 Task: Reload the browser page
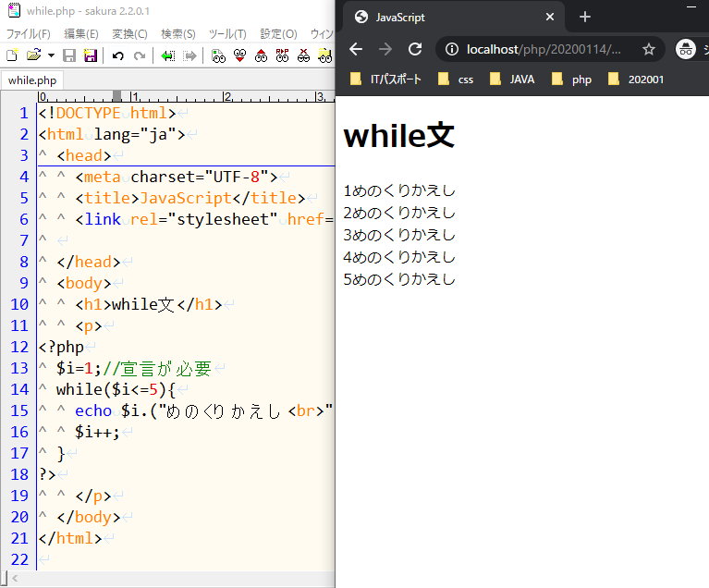pos(415,49)
